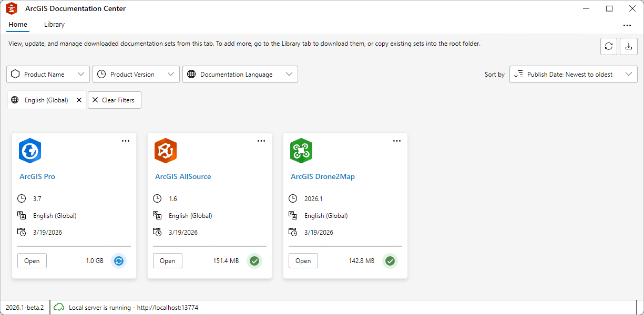Viewport: 644px width, 315px height.
Task: Click the 151.4 MB size text
Action: coord(226,261)
